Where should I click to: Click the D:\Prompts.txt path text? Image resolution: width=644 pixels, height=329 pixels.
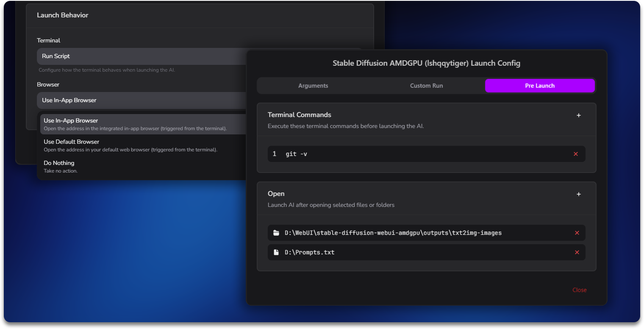click(x=310, y=252)
